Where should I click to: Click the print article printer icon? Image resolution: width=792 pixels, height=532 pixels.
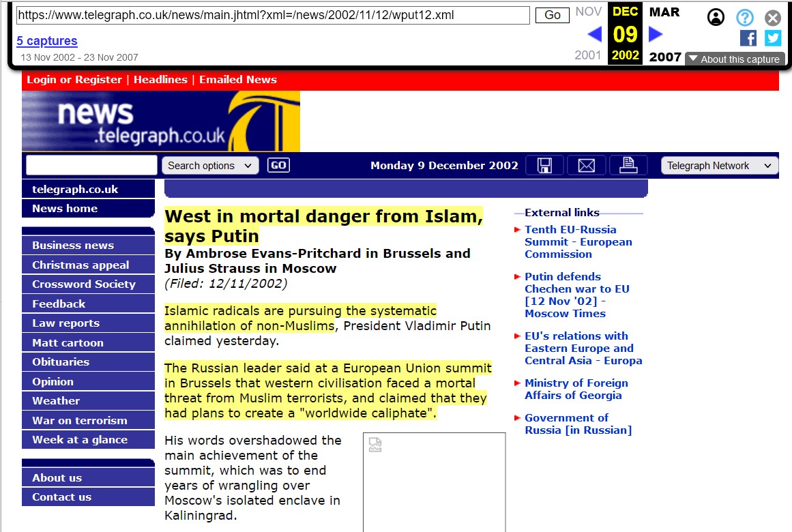coord(628,165)
